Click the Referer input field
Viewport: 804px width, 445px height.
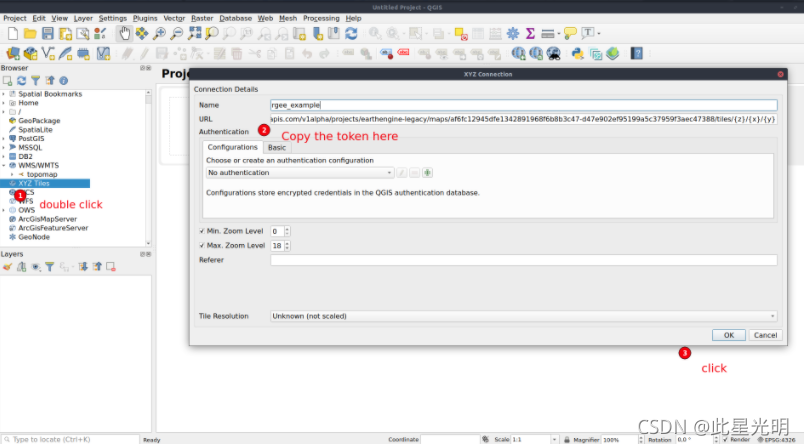tap(524, 260)
